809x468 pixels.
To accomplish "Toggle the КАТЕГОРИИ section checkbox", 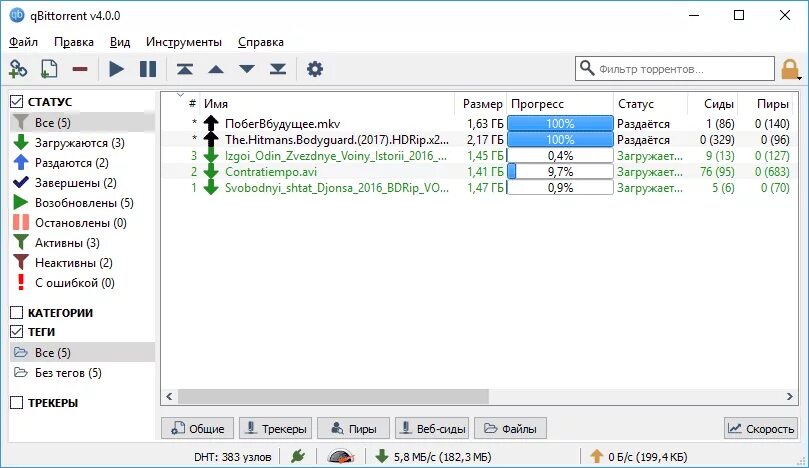I will click(17, 313).
